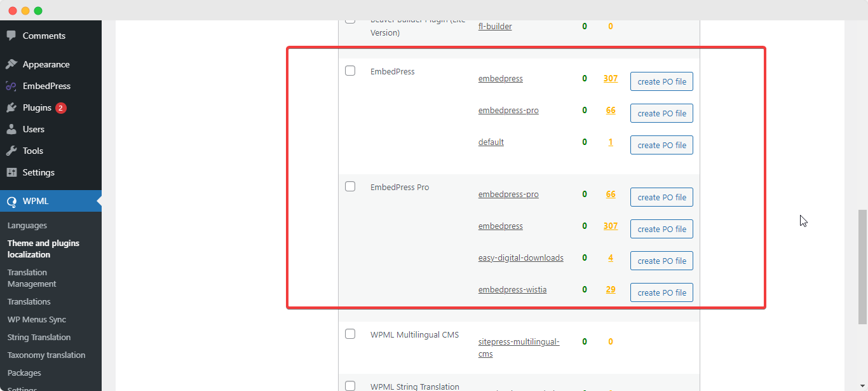This screenshot has width=868, height=391.
Task: Click the Tools wrench icon
Action: pos(11,151)
